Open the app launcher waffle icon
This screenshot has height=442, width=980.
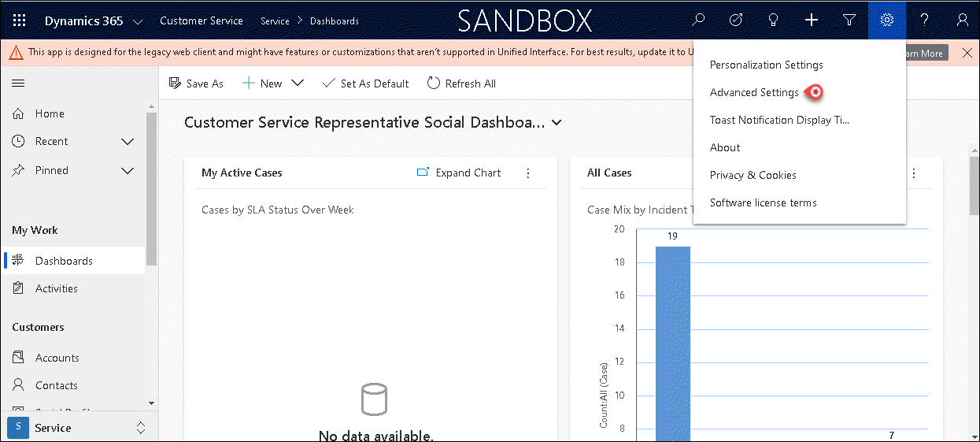pyautogui.click(x=20, y=20)
